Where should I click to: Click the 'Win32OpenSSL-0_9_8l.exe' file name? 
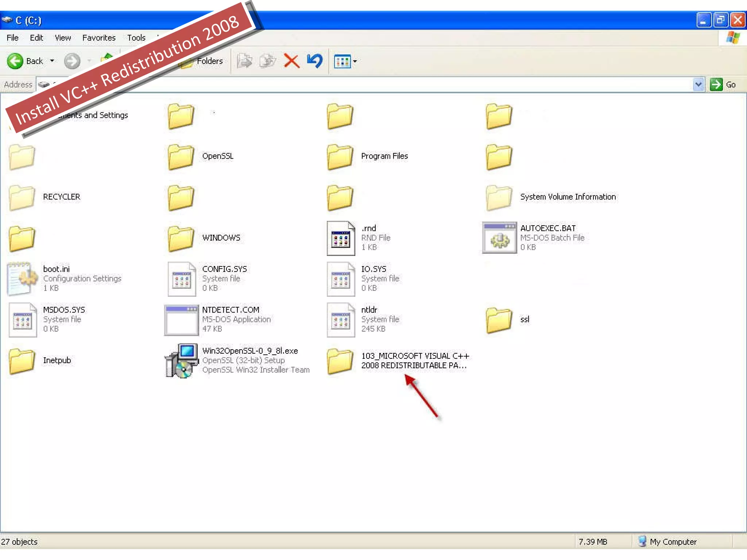[250, 351]
